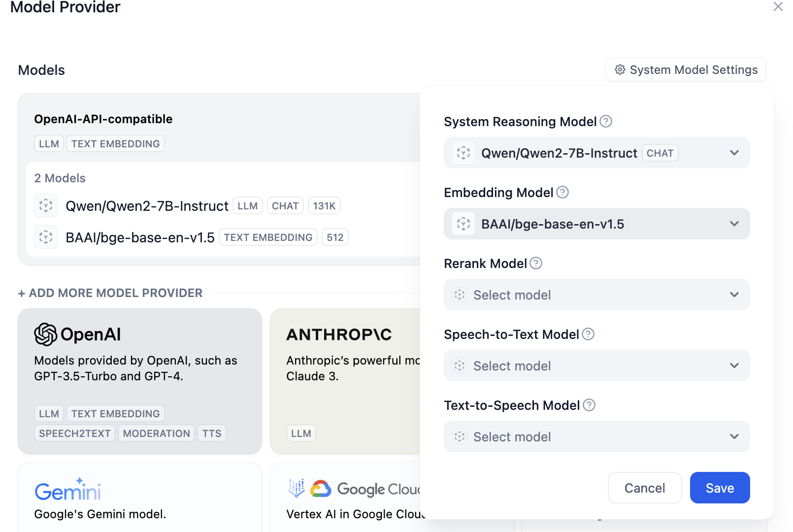Click the Speech-to-Text Model help icon

pyautogui.click(x=588, y=334)
